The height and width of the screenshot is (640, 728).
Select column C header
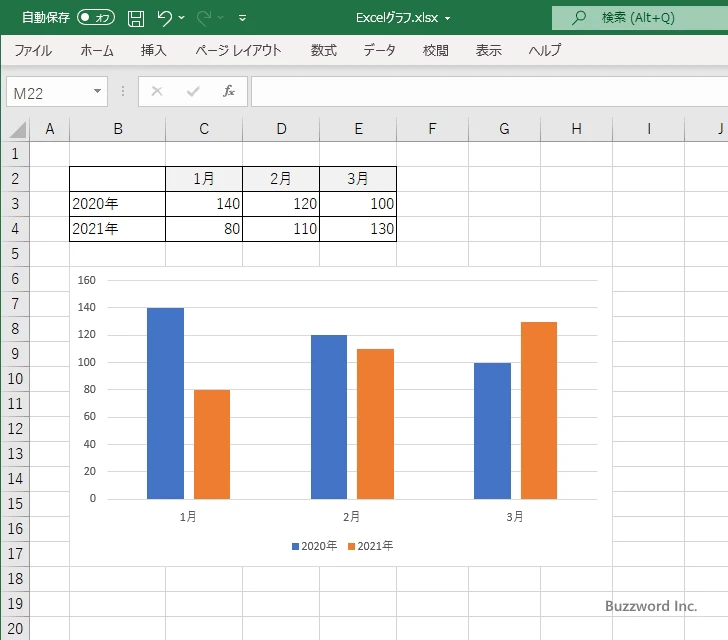pyautogui.click(x=204, y=129)
